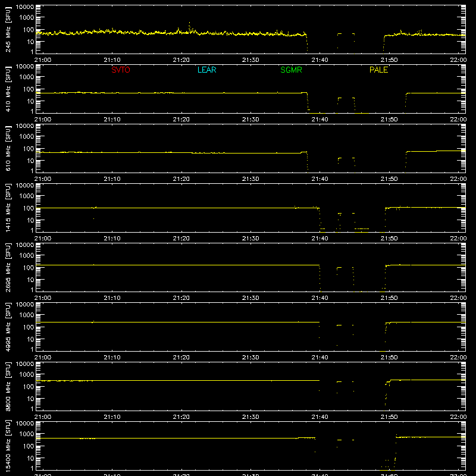Select the 1415 MHz [SFU] axis title

8,208
